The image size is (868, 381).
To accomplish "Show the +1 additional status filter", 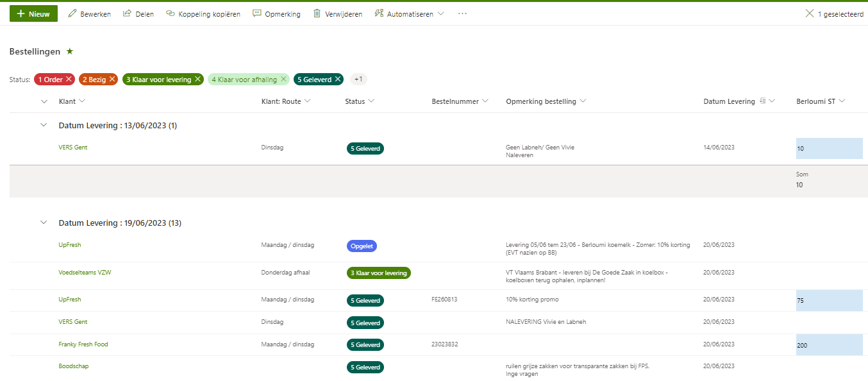I will pos(358,80).
